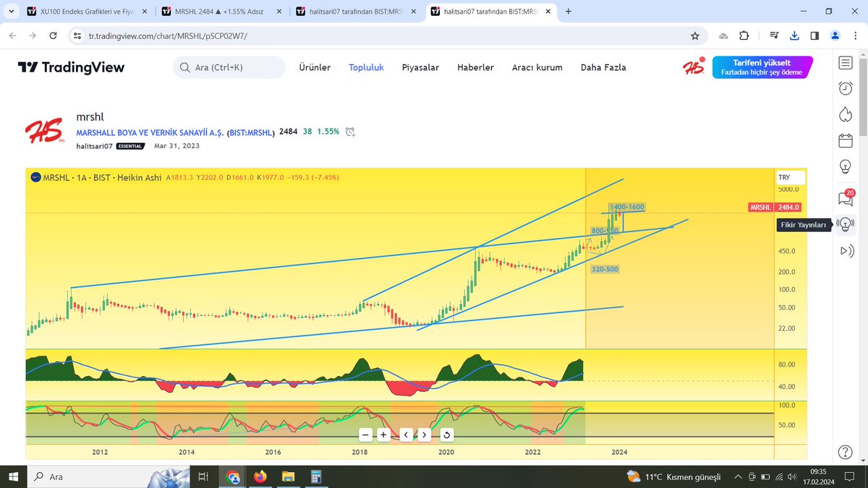The image size is (868, 488).
Task: Click the MRSHL 2484.0 price label
Action: 775,207
